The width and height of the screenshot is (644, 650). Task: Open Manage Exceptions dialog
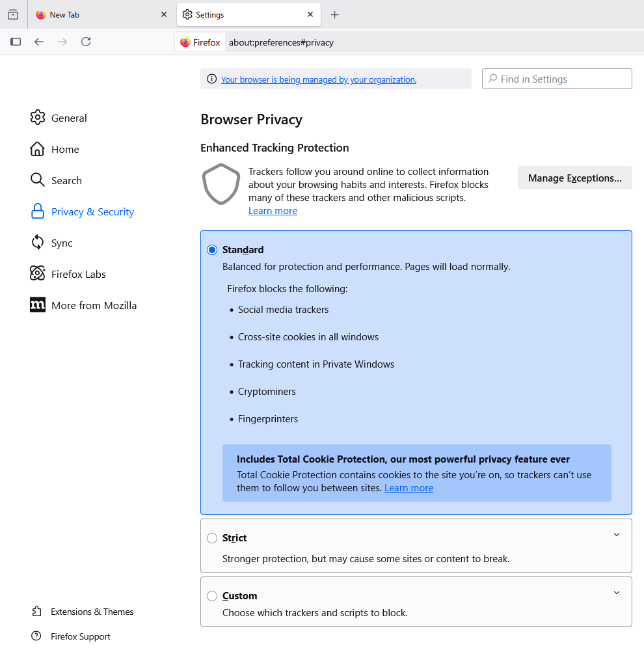[574, 178]
